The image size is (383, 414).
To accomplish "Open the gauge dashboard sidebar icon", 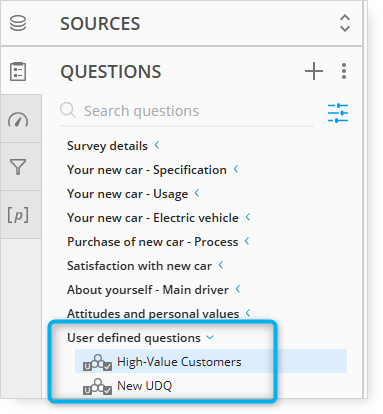I will pos(18,120).
